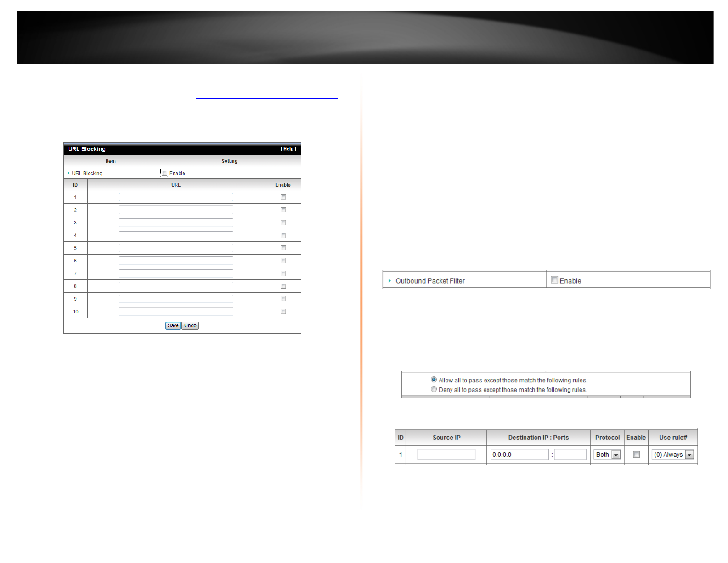Viewport: 728px width, 563px height.
Task: Tick the Enable checkbox for packet filter rule 1
Action: click(636, 455)
